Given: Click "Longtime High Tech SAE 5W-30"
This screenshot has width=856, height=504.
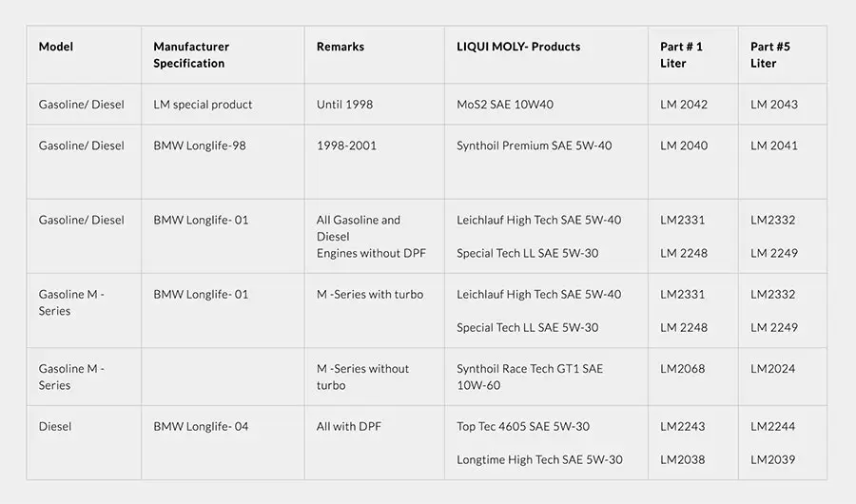Looking at the screenshot, I should coord(539,460).
